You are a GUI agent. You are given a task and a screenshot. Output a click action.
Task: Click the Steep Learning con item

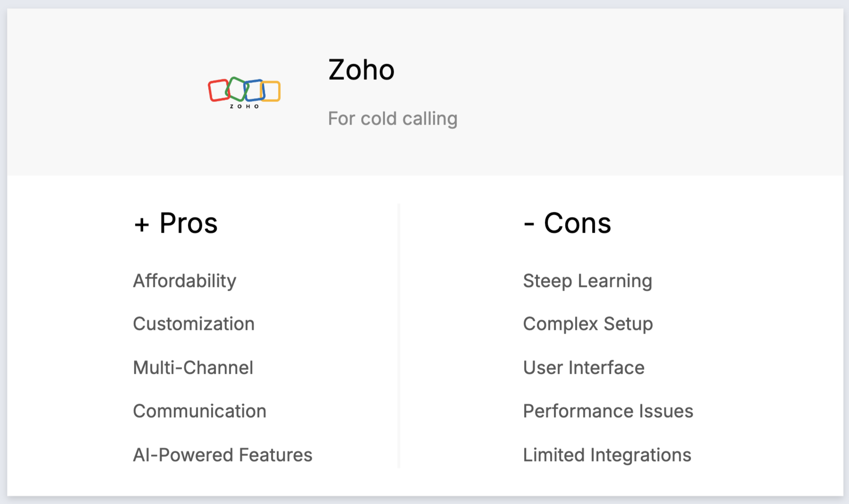[x=587, y=281]
